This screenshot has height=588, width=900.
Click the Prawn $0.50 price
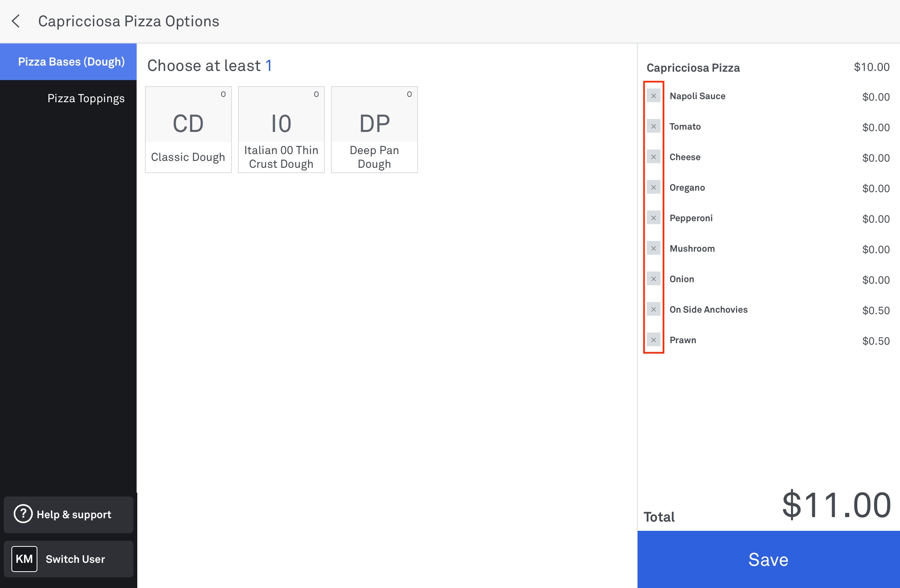[x=876, y=341]
